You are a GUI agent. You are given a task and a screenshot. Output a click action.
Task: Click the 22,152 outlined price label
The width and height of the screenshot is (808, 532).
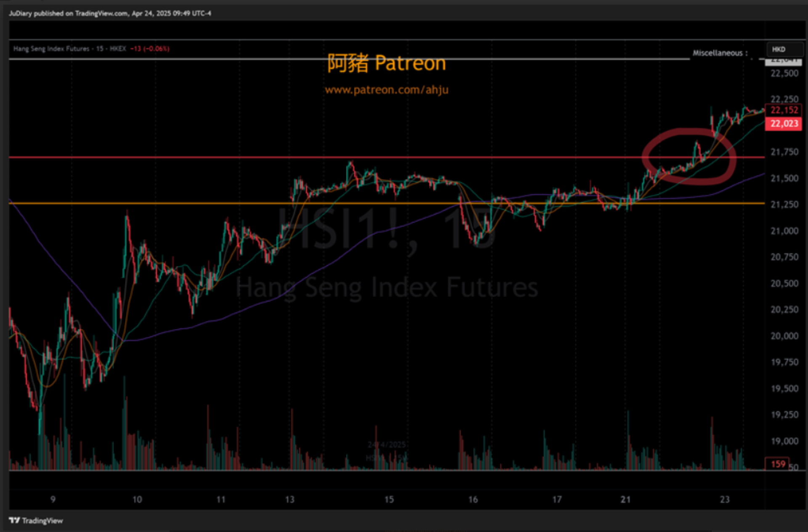(784, 110)
